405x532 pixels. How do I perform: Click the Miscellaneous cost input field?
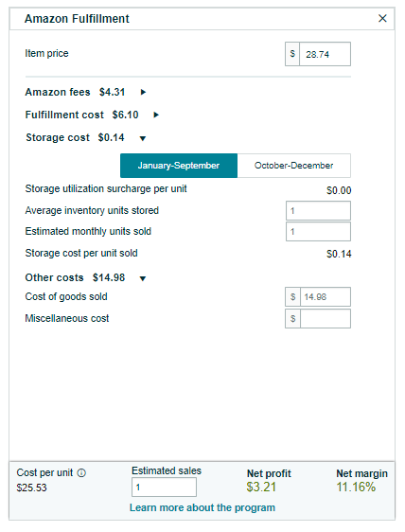pyautogui.click(x=326, y=319)
